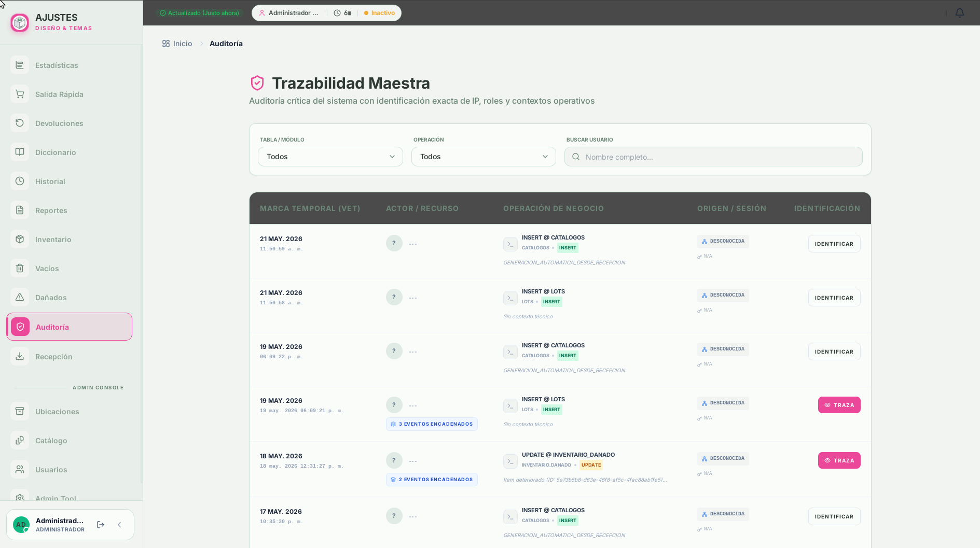Viewport: 980px width, 548px height.
Task: Click the Auditoría breadcrumb
Action: (x=226, y=44)
